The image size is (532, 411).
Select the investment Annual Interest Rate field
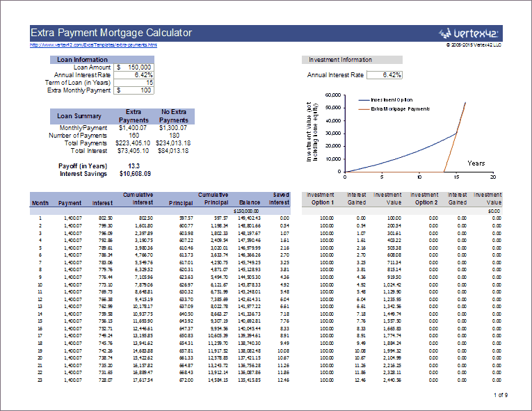(x=383, y=75)
